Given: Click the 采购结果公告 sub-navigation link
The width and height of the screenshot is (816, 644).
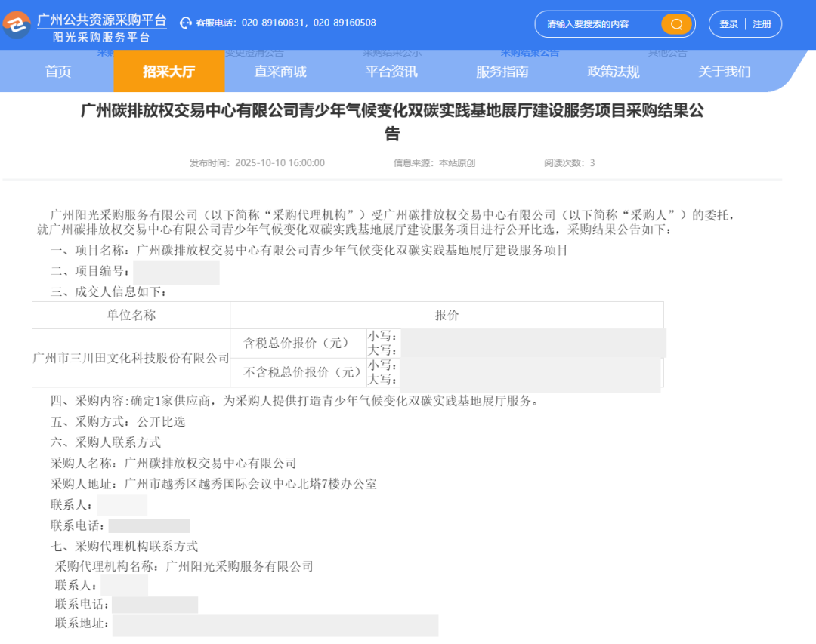Looking at the screenshot, I should tap(529, 52).
